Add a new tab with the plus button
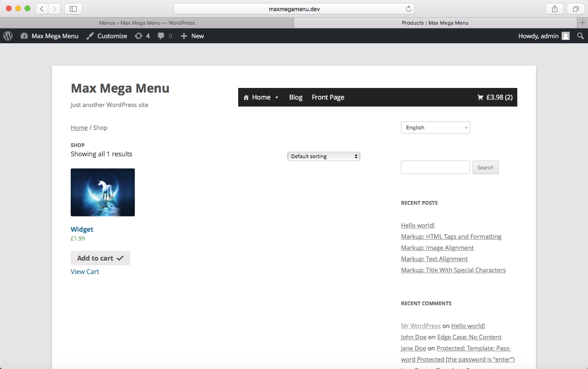Screen dimensions: 588x369 click(x=582, y=22)
